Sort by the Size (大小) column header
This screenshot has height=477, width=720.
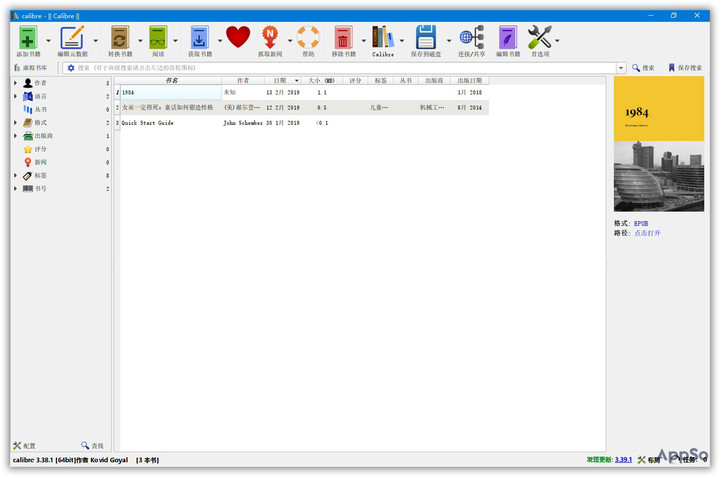point(321,80)
